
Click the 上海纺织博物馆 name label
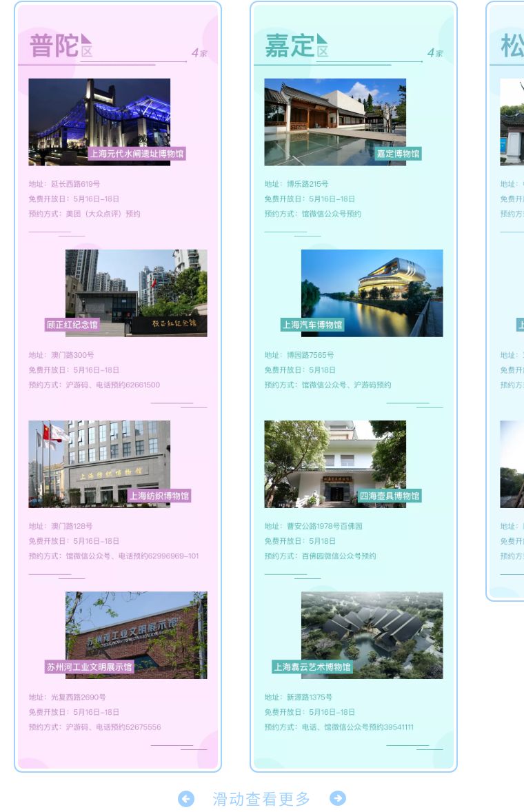pos(159,496)
